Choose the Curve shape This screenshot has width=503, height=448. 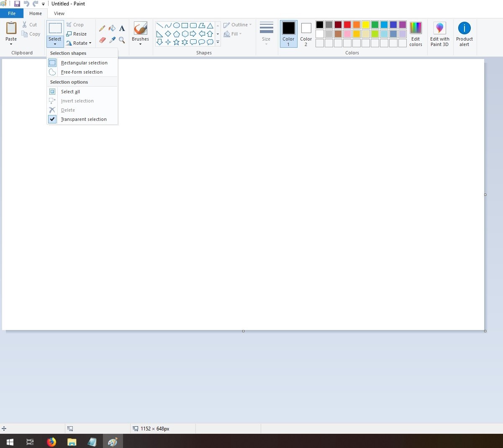(x=168, y=25)
